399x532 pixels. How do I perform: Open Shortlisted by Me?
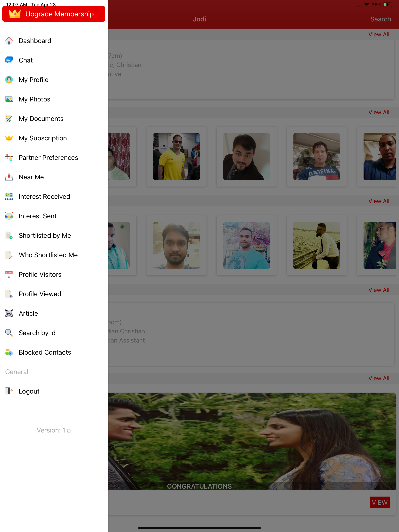[54, 235]
